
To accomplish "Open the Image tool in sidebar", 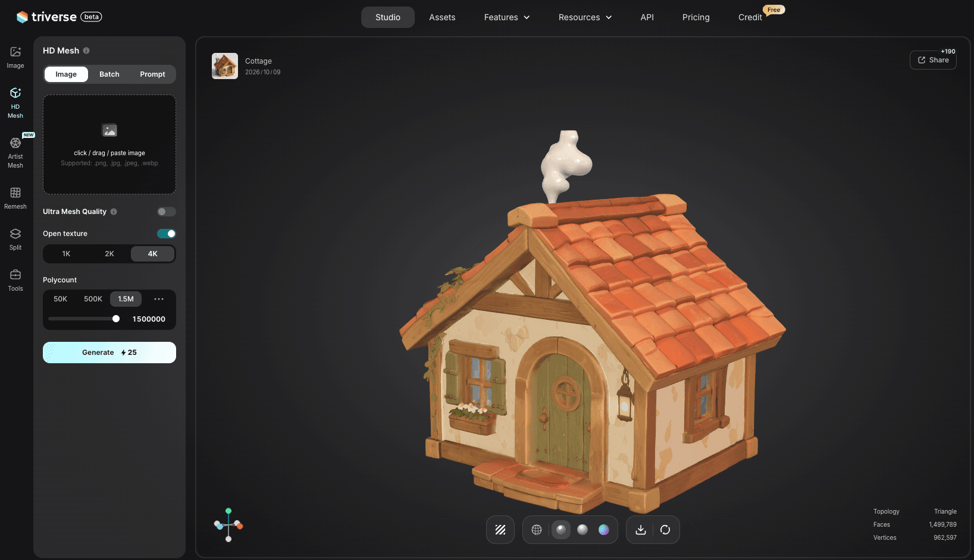I will tap(15, 58).
